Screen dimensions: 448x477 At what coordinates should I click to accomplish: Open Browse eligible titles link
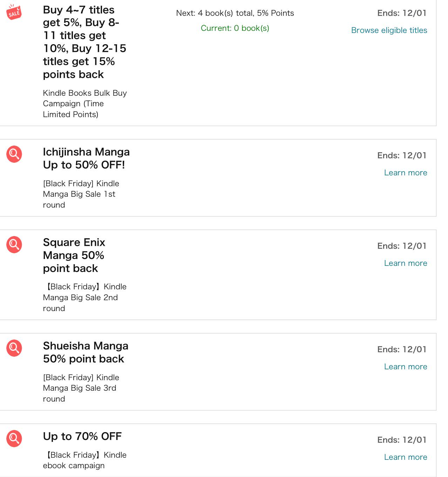point(389,31)
